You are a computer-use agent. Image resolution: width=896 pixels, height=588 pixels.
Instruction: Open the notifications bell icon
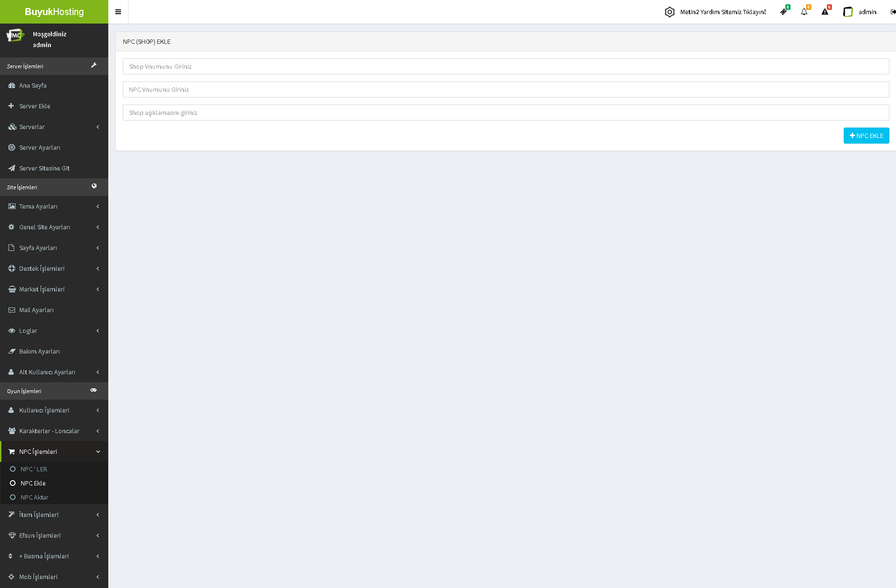[804, 12]
